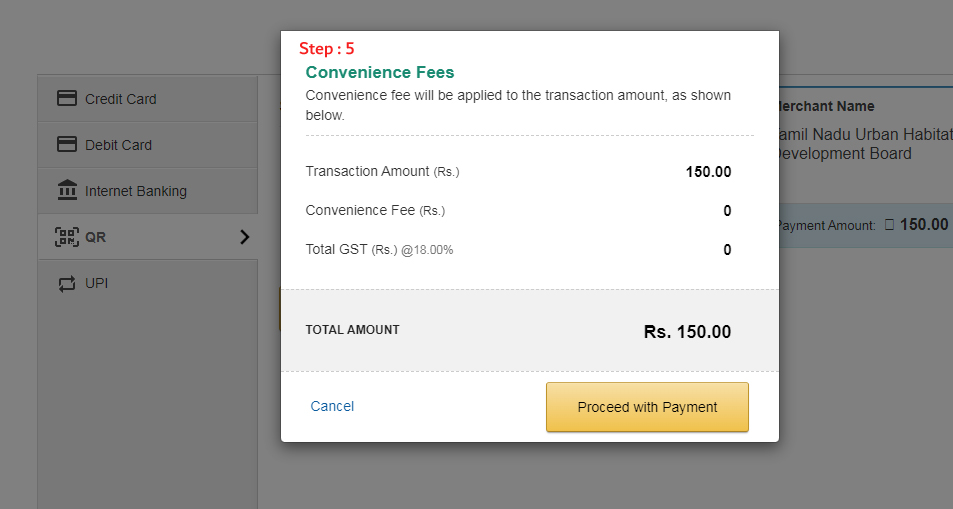This screenshot has height=509, width=953.
Task: Click the Convenience Fees heading
Action: click(380, 72)
